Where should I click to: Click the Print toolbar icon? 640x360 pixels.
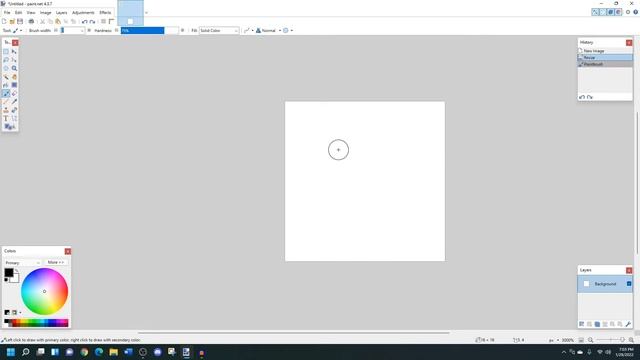[x=31, y=21]
